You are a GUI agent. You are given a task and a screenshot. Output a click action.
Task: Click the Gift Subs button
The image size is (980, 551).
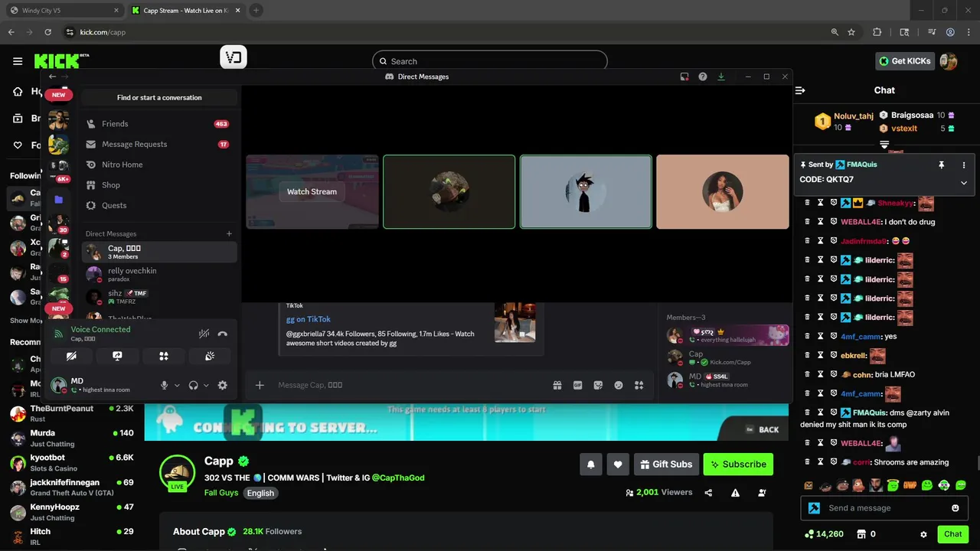coord(666,465)
